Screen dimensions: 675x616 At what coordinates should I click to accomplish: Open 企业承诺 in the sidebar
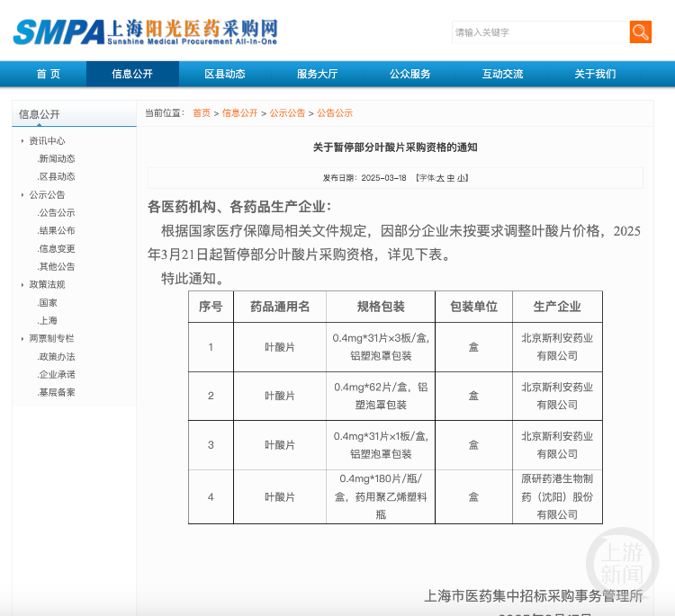(57, 375)
